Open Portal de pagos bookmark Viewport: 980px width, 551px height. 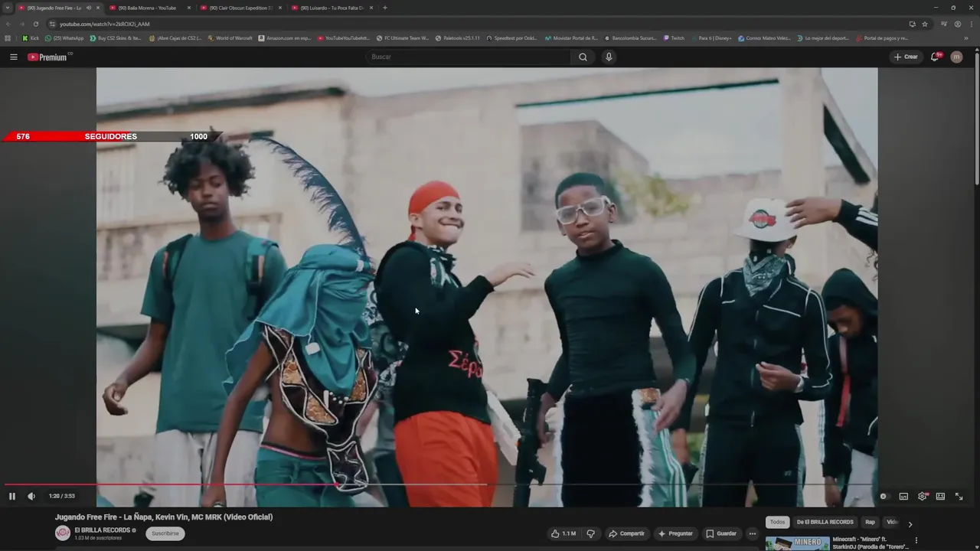pos(882,37)
